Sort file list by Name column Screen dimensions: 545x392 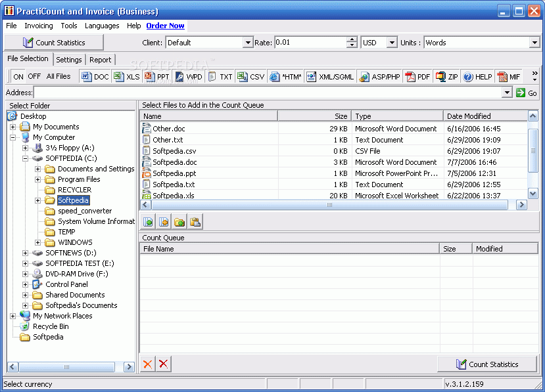point(209,116)
